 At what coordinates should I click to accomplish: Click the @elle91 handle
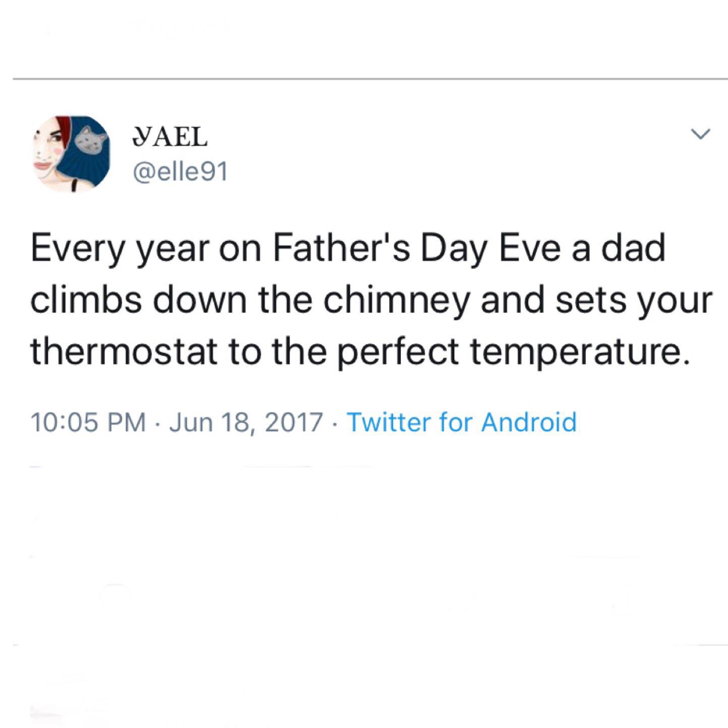[x=181, y=170]
